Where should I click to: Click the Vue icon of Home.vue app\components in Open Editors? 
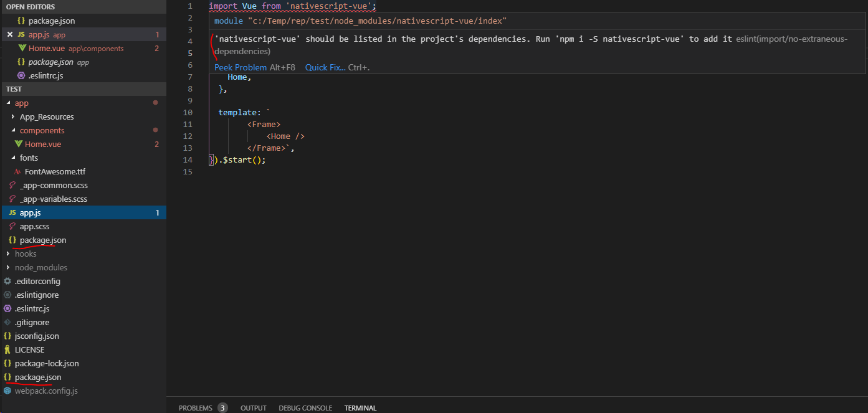click(22, 49)
